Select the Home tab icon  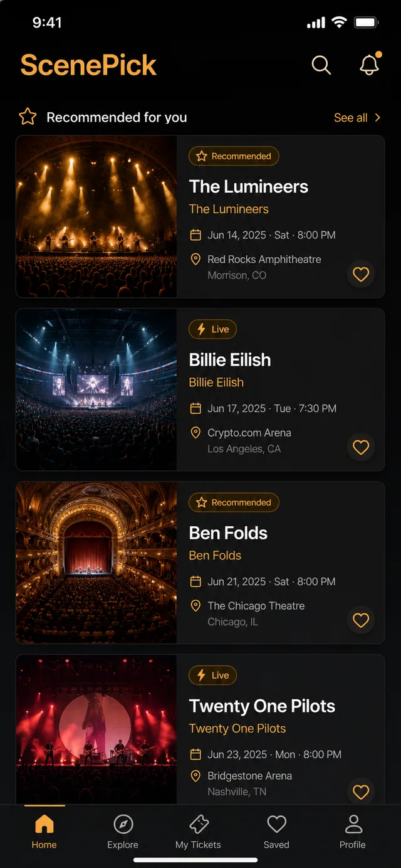pyautogui.click(x=44, y=824)
